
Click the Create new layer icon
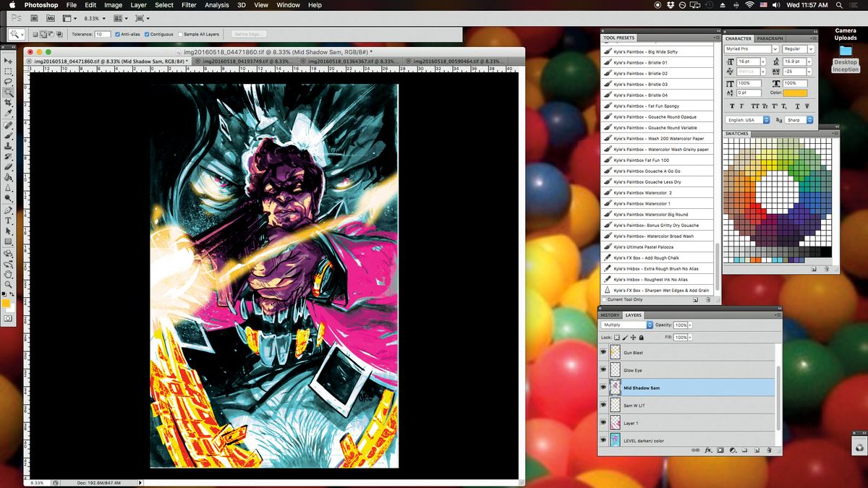tap(757, 450)
